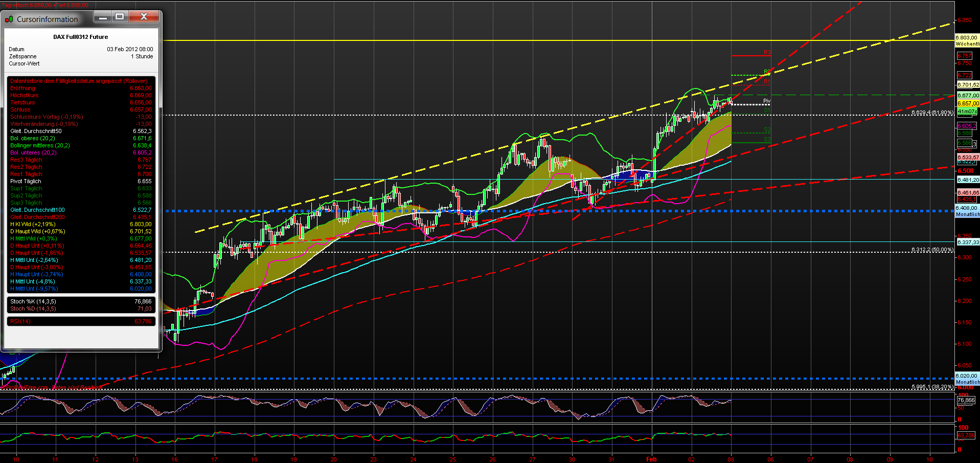Click the 76,866 Stochastic value marker on axis
The image size is (980, 463).
[966, 401]
